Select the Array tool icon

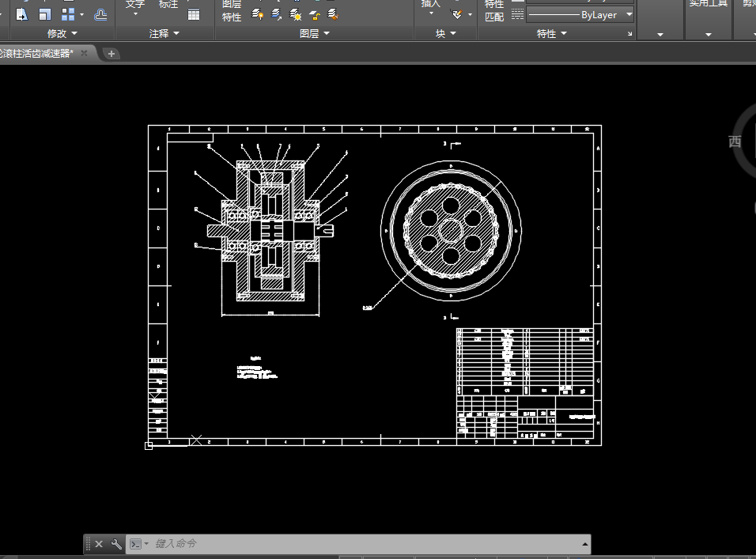68,15
